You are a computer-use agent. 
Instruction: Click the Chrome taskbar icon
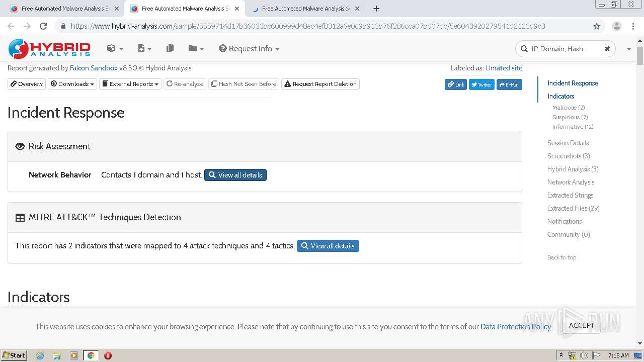[91, 355]
